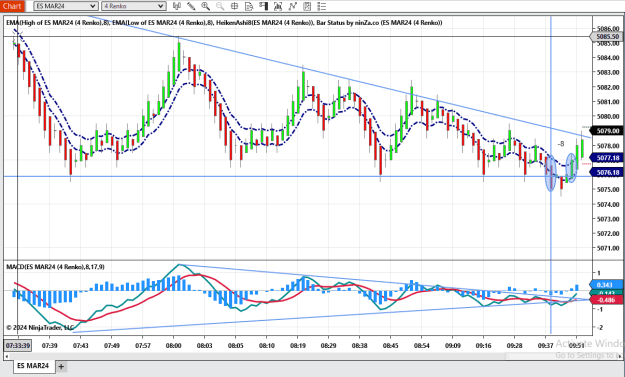Screen dimensions: 625x377
Task: Click the horizontal scrollbar left arrow
Action: [6, 356]
